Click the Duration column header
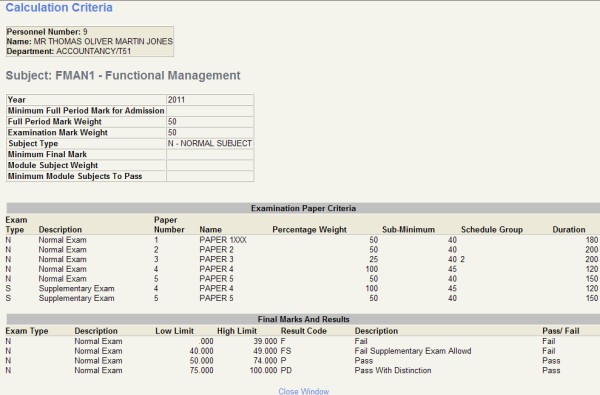The image size is (600, 395). pyautogui.click(x=569, y=230)
